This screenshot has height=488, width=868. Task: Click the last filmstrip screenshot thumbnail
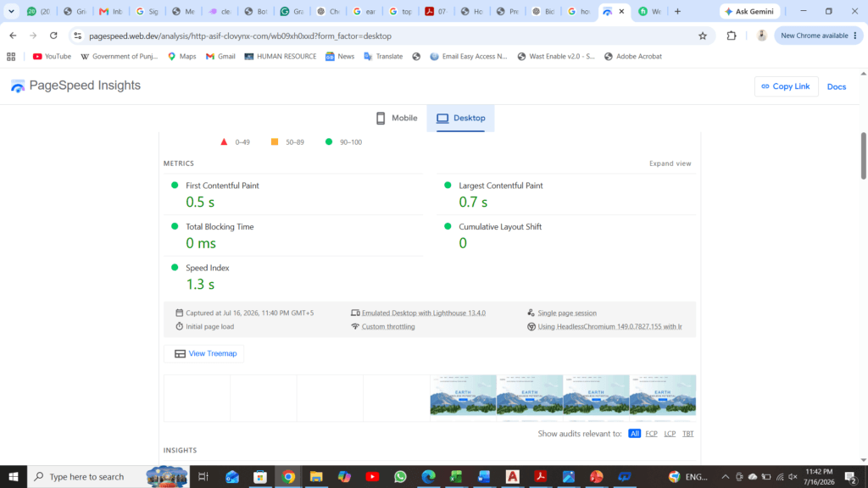(663, 395)
